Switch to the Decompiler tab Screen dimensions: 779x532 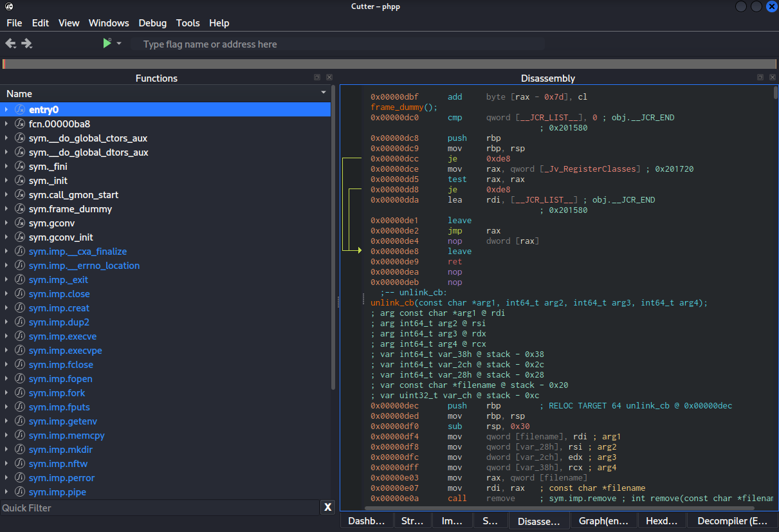tap(732, 521)
